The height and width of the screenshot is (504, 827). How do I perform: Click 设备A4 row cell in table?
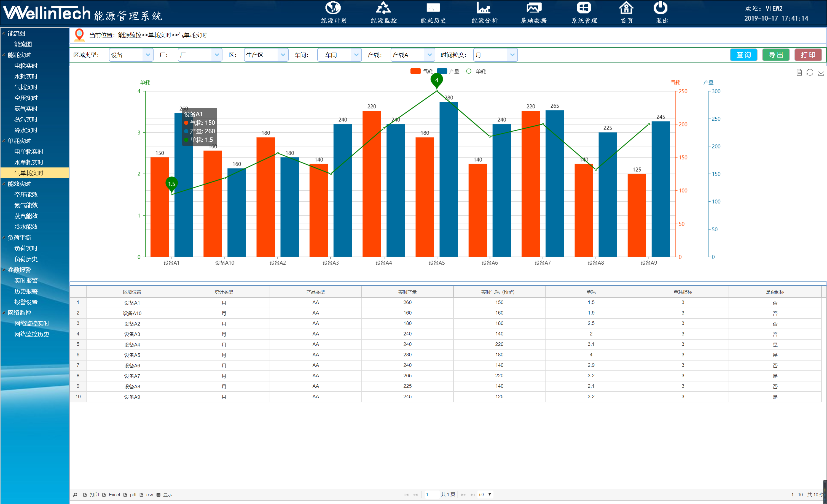[x=132, y=344]
